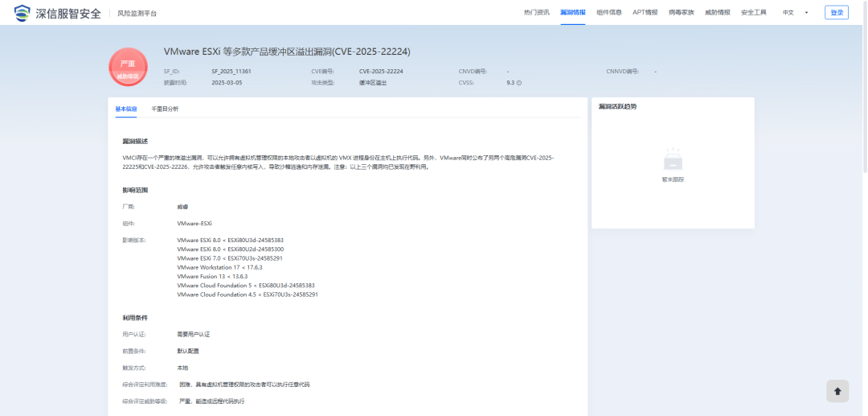Click the 风险监测平台 header text

click(137, 14)
